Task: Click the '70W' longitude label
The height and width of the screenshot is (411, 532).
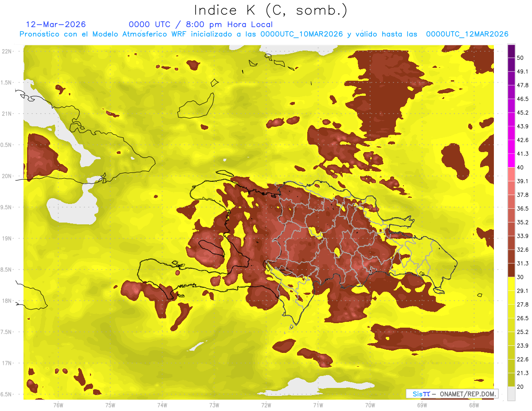Action: point(370,405)
